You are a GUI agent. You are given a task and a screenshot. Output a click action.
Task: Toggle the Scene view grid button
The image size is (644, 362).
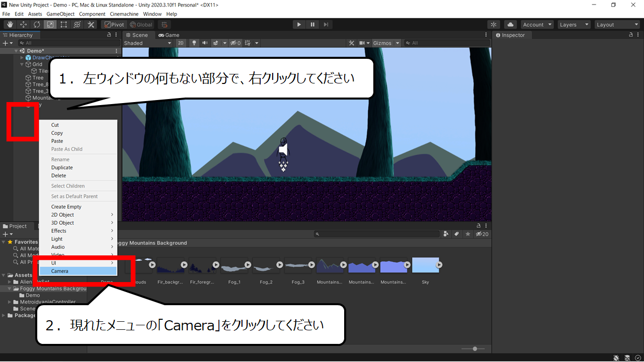point(248,43)
